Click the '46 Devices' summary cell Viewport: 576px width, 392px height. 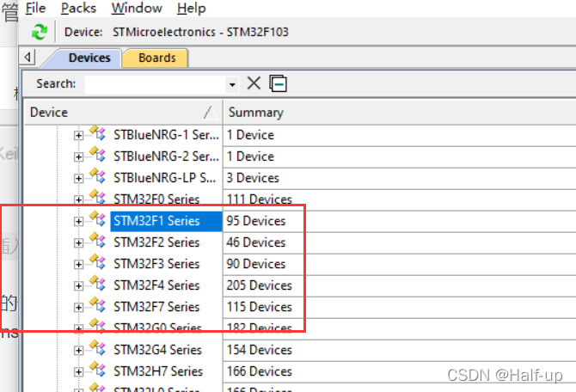pyautogui.click(x=256, y=242)
